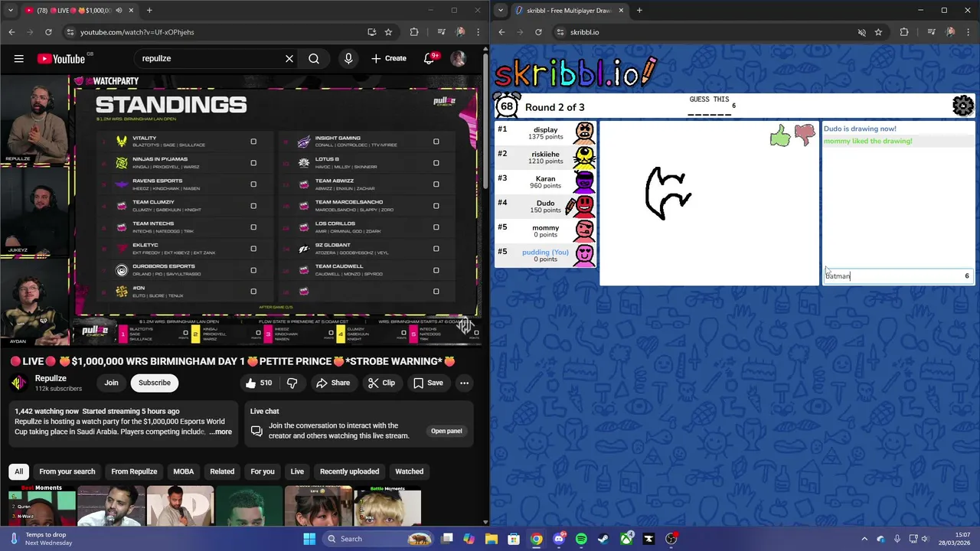
Task: Save the video to a playlist
Action: point(428,383)
